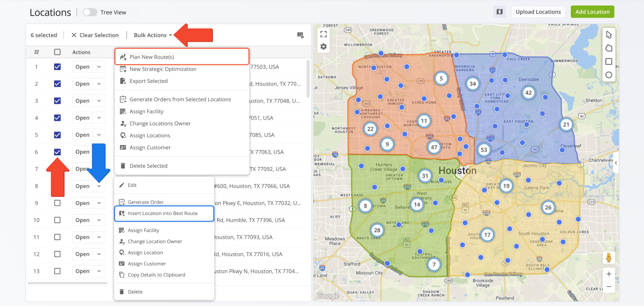Click the Assign Facility icon in bulk menu
Screen dimensions: 644x306
[123, 111]
